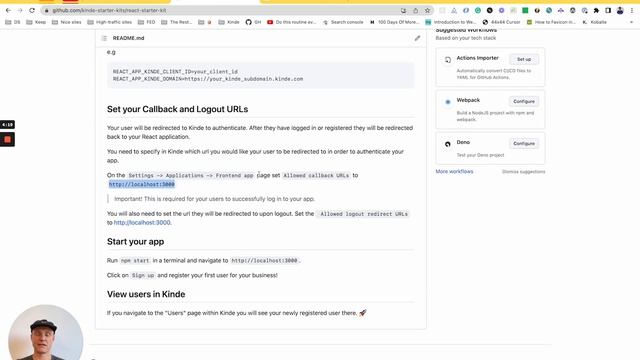Open the Search console bookmark
The height and width of the screenshot is (360, 640).
pos(343,22)
